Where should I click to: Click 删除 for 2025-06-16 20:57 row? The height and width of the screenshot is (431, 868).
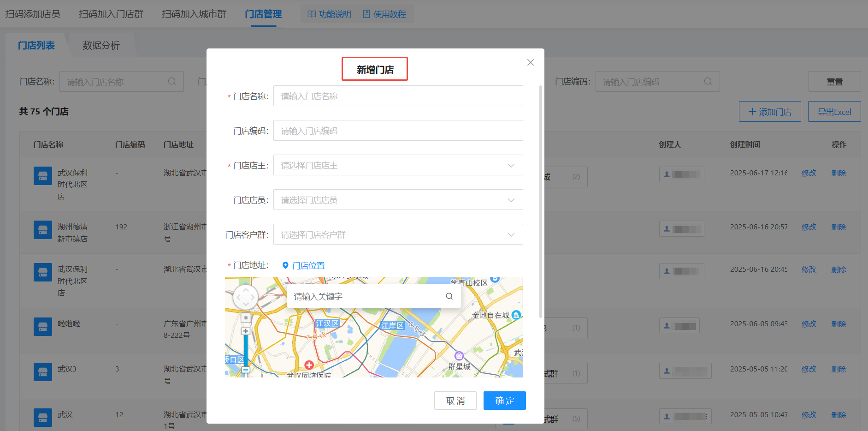[839, 227]
